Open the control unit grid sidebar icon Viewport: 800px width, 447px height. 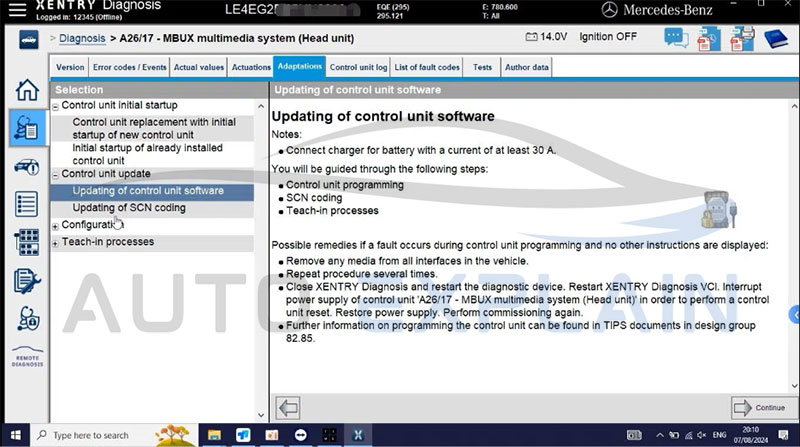[x=27, y=242]
